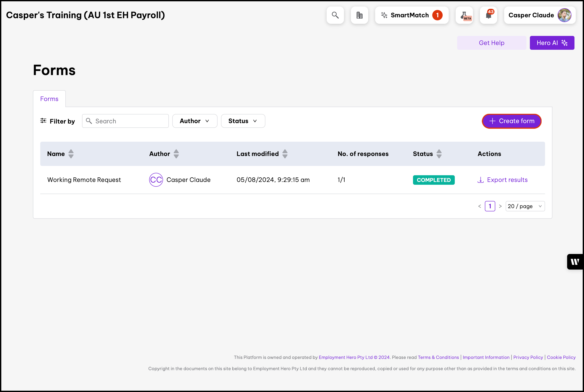Sort table by Author column

pos(176,154)
